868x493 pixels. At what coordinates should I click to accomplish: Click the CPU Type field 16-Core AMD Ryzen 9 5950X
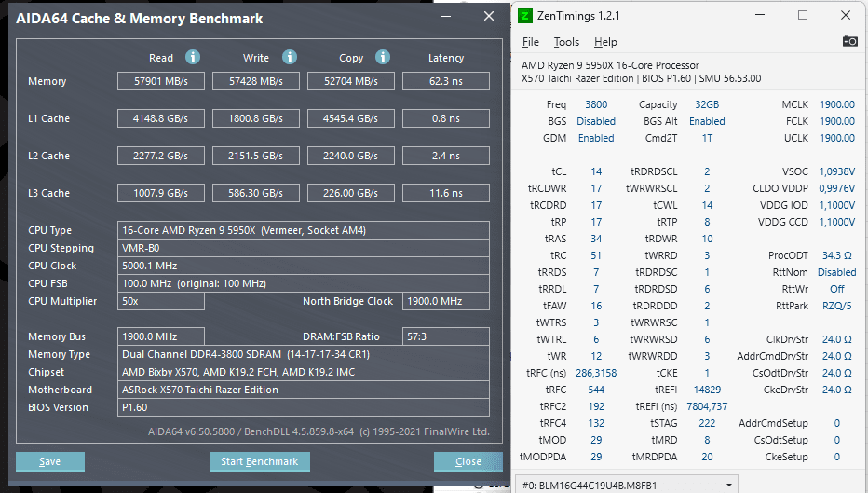point(304,230)
